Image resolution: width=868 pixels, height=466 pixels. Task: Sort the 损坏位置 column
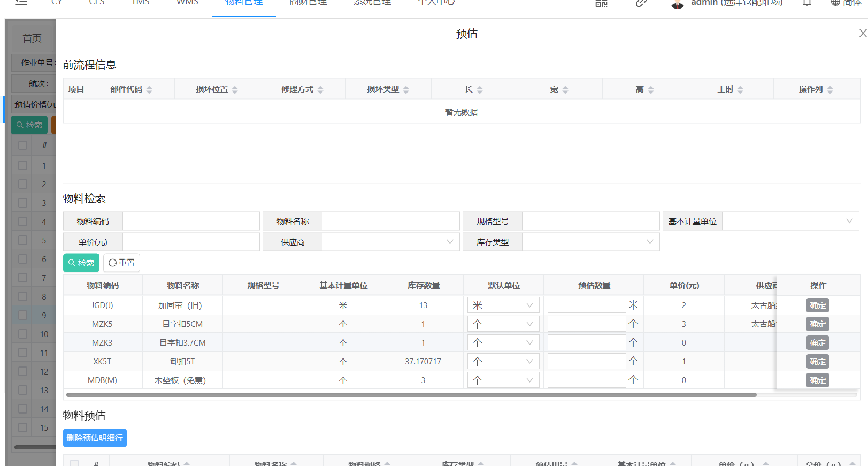tap(235, 90)
